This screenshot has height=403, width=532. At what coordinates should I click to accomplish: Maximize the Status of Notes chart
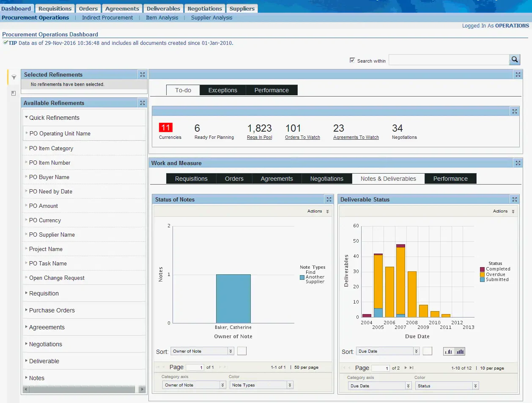click(329, 199)
